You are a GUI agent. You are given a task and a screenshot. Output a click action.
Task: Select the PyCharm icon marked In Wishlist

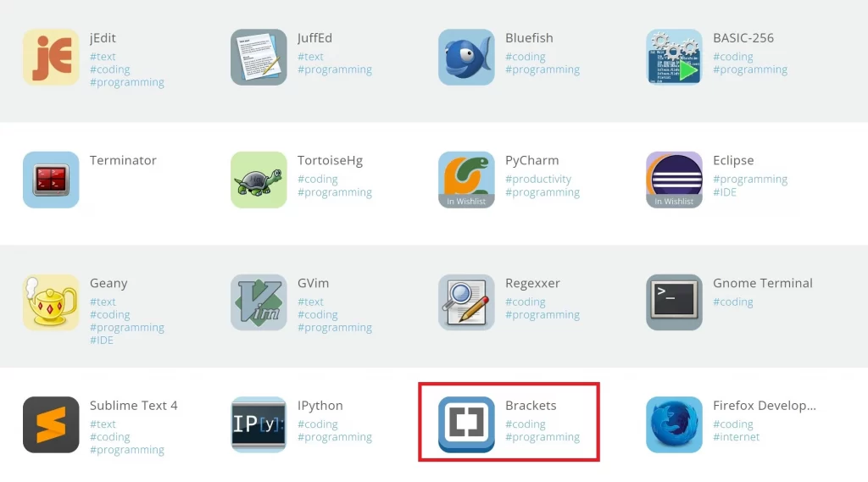[466, 180]
